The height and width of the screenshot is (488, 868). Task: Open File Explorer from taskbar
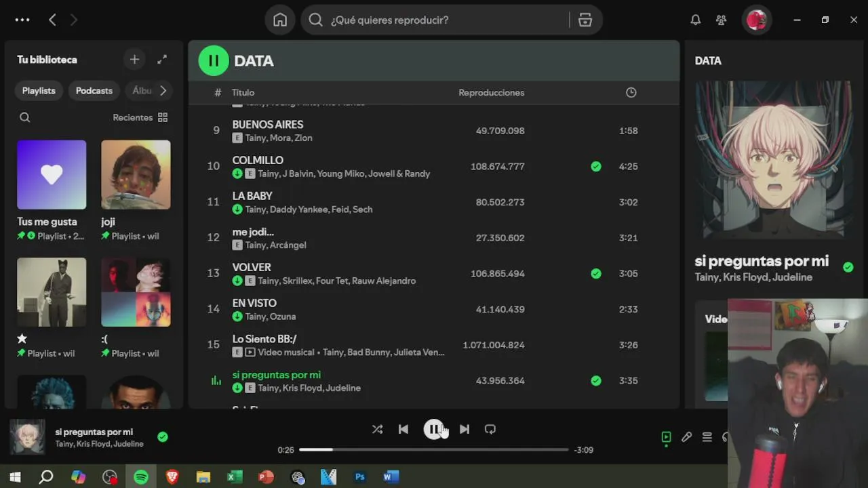coord(203,477)
